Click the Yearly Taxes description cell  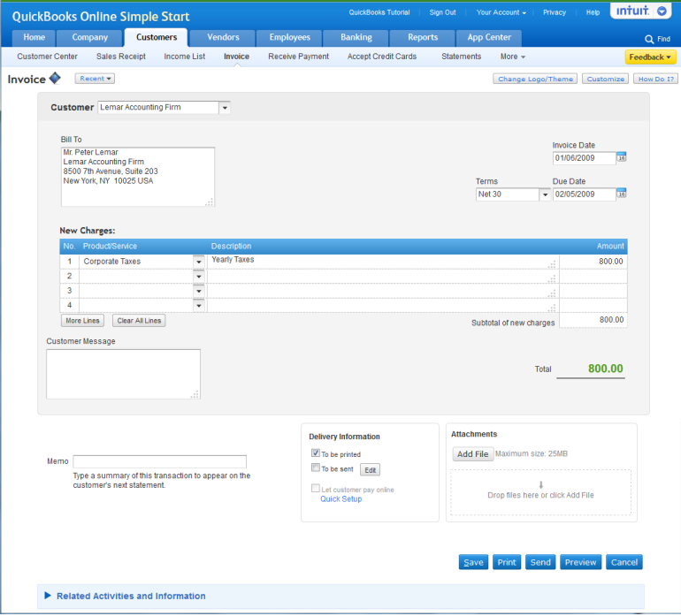[x=383, y=262]
